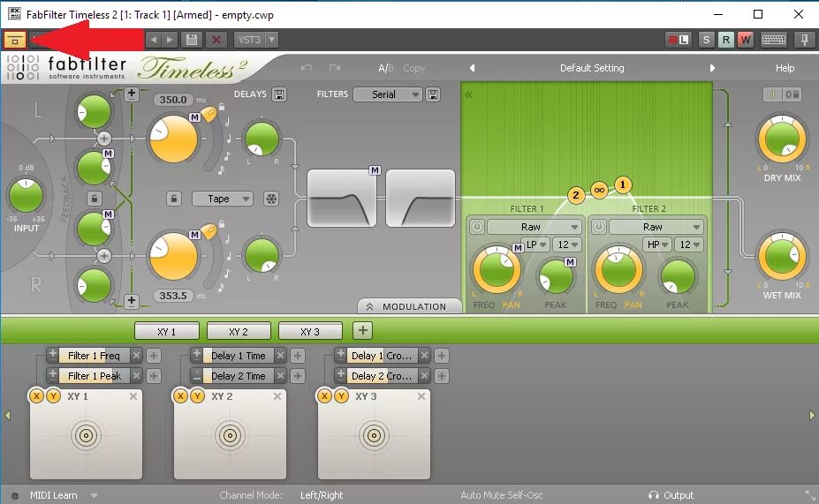Click the INPUT gain knob

coord(26,196)
